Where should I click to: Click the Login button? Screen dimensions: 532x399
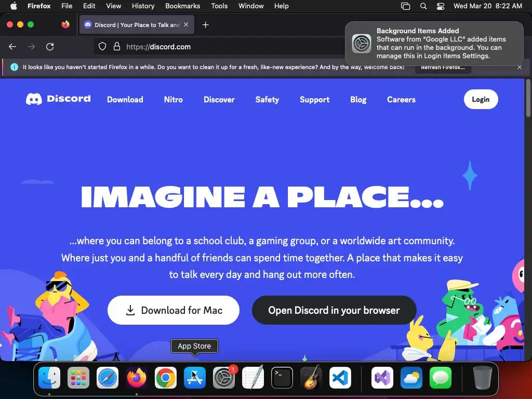pos(481,99)
